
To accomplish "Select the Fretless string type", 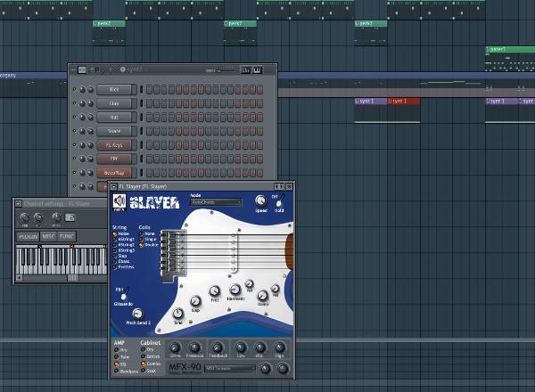I will pos(124,267).
